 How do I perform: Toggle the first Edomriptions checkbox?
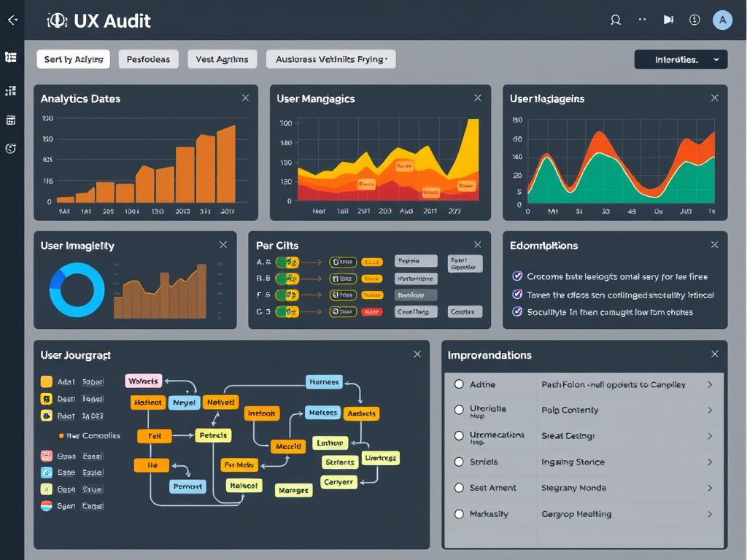pyautogui.click(x=517, y=276)
